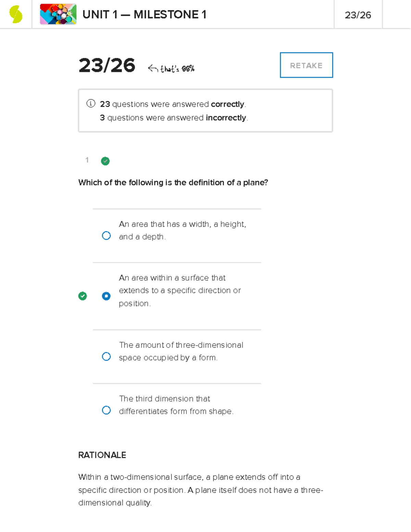
Task: Click the bold 23/26 score heading
Action: pos(107,65)
